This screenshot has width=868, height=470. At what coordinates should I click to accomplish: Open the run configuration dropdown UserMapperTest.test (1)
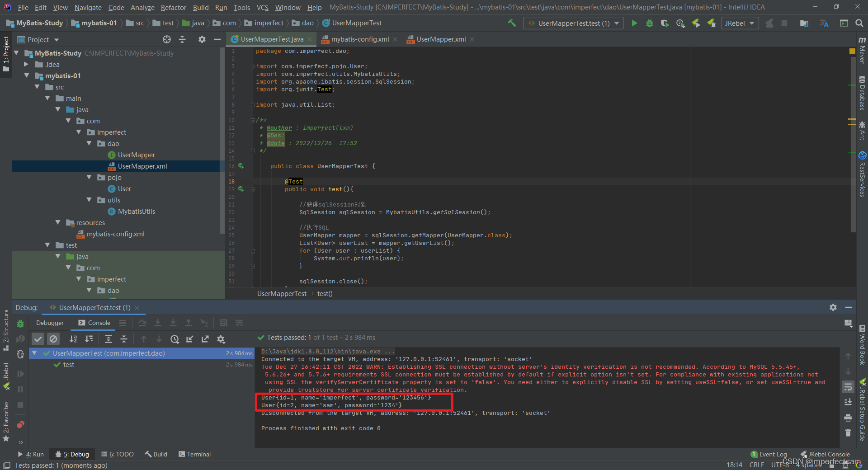pos(573,23)
